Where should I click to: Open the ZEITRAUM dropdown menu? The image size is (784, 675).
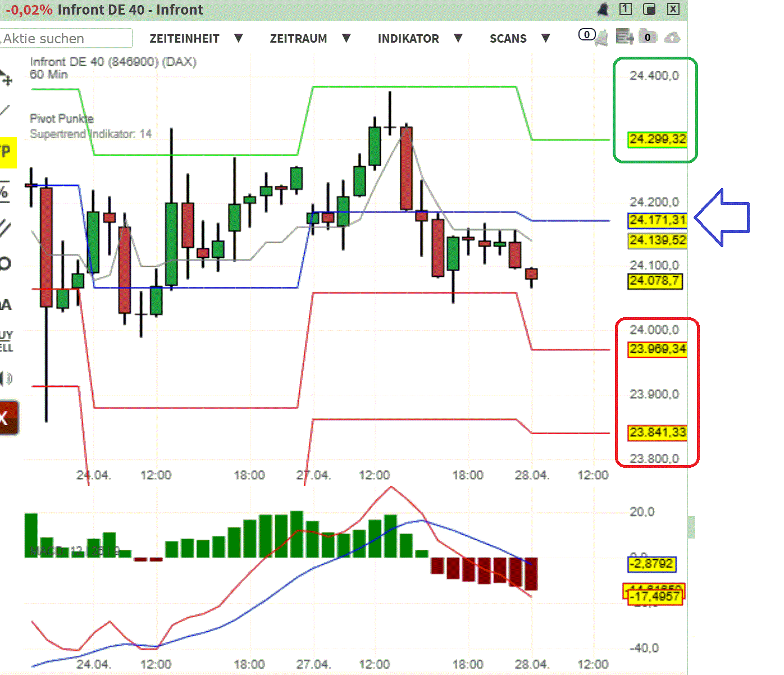(x=310, y=38)
